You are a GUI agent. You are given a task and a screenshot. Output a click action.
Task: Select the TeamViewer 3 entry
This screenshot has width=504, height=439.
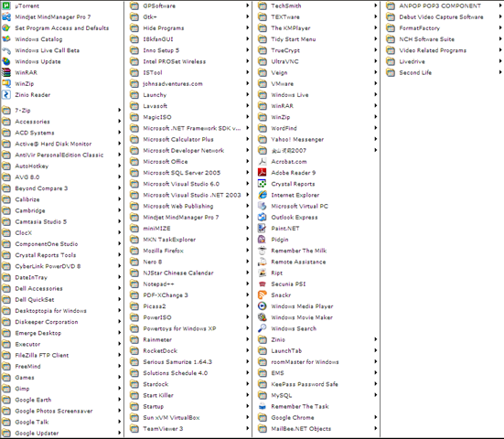point(190,429)
